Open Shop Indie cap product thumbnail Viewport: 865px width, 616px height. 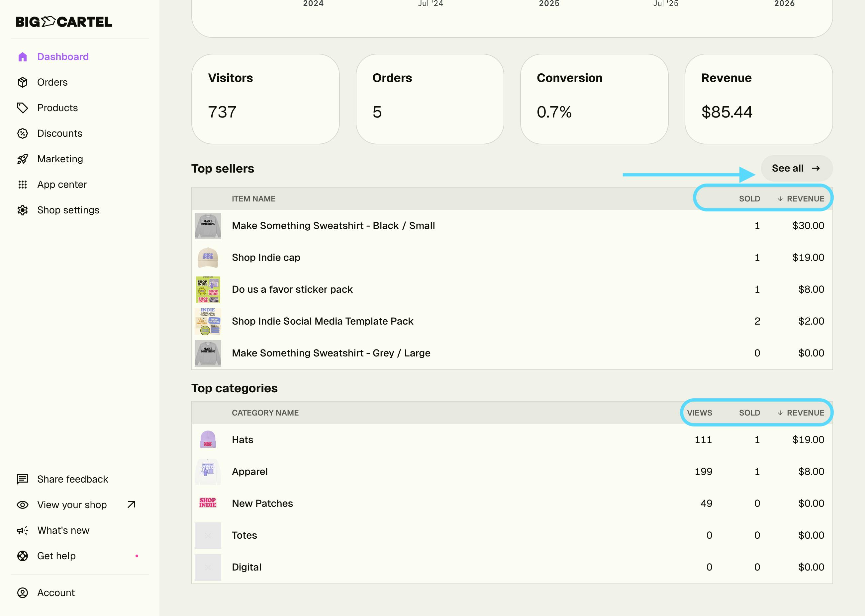[x=208, y=258]
